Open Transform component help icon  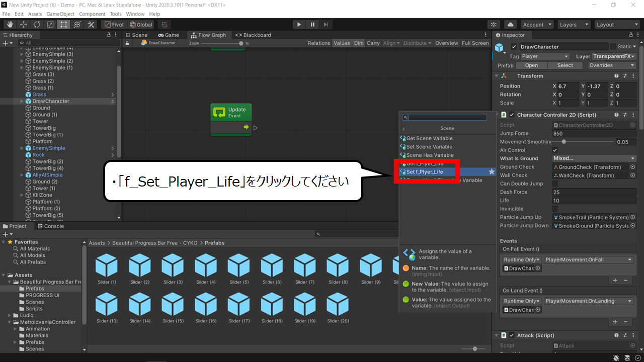click(x=616, y=76)
